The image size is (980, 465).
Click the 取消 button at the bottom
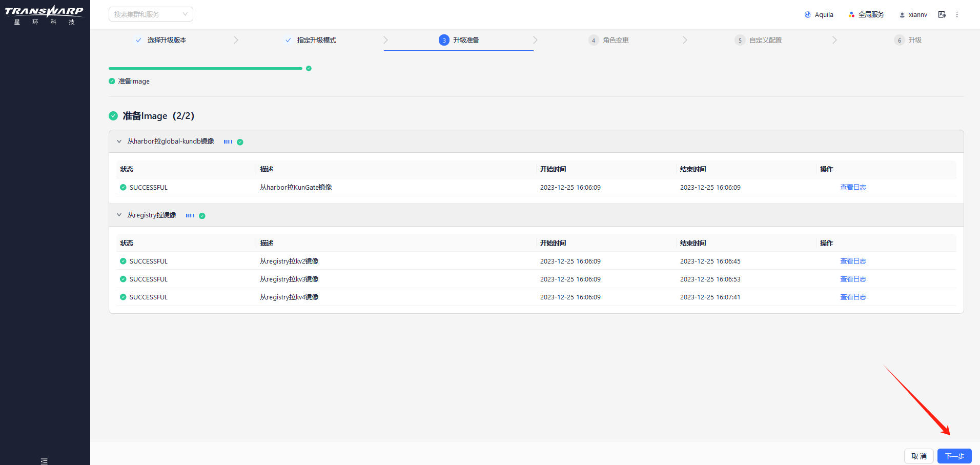click(918, 456)
